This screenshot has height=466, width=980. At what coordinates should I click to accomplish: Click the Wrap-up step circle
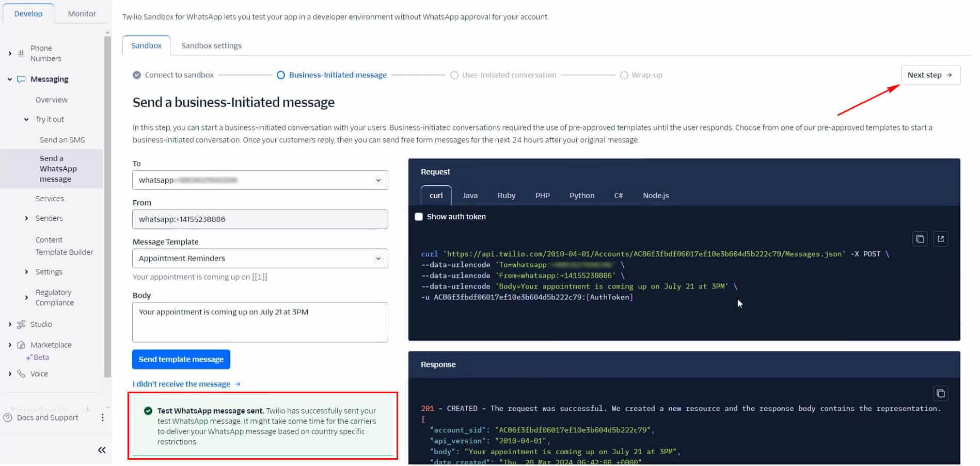(624, 75)
